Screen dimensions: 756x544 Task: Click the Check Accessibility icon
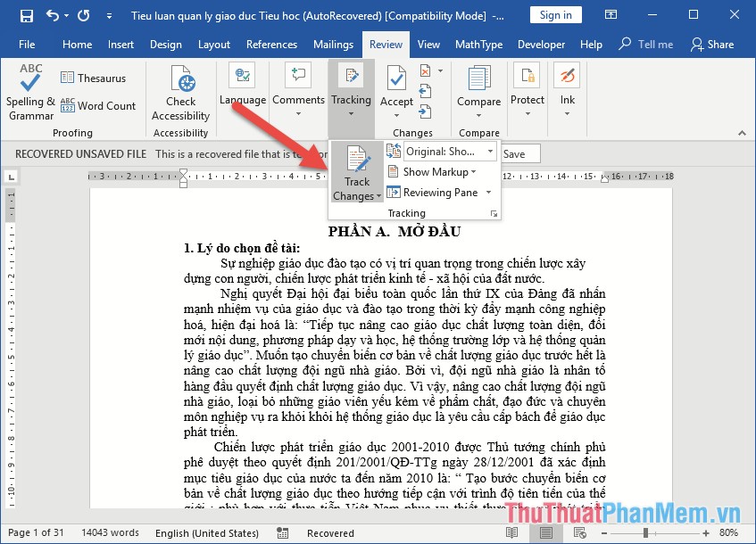(181, 83)
